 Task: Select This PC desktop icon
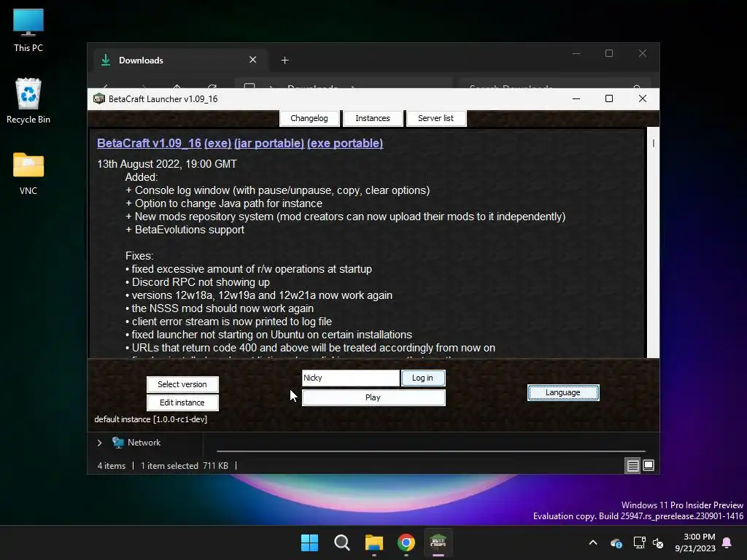tap(28, 31)
